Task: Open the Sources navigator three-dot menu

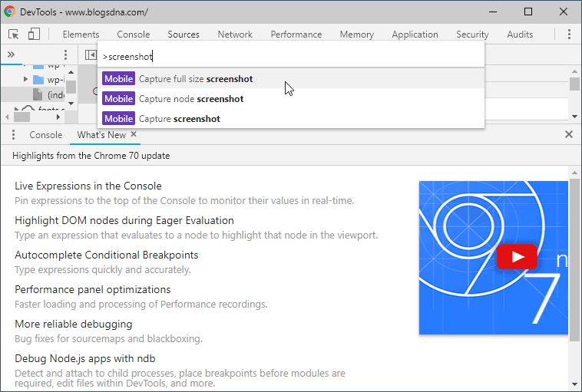Action: click(x=66, y=55)
